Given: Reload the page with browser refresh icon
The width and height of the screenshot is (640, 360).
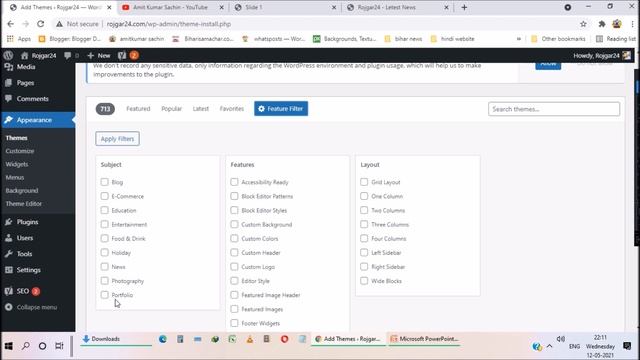Looking at the screenshot, I should pos(40,24).
